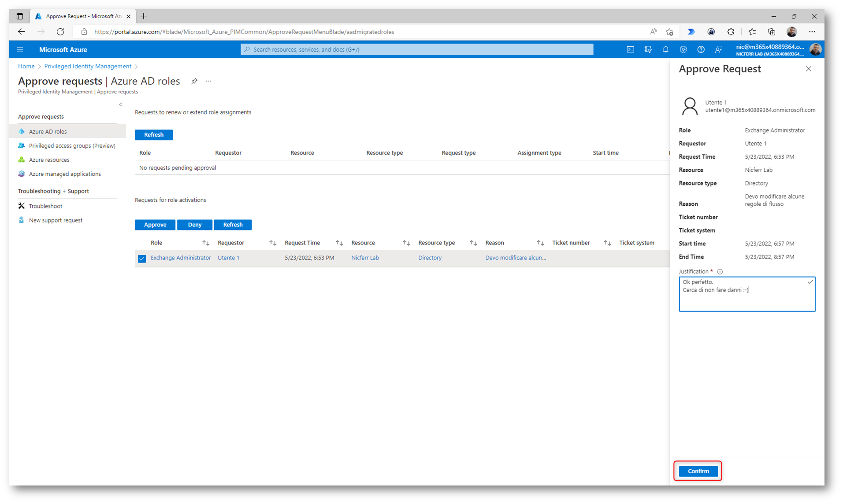Open the notifications bell
The width and height of the screenshot is (843, 504).
665,49
